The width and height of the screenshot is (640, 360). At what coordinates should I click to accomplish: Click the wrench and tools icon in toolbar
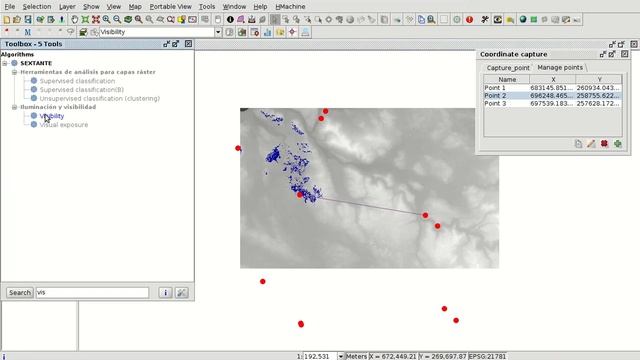click(x=485, y=19)
